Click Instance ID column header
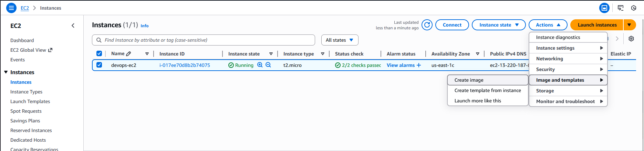Image resolution: width=644 pixels, height=151 pixels. (x=172, y=54)
